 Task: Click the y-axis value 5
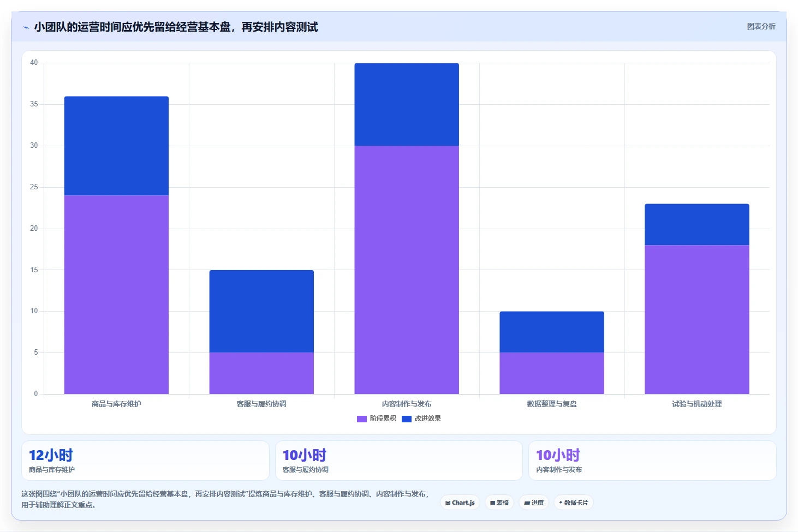pos(36,352)
